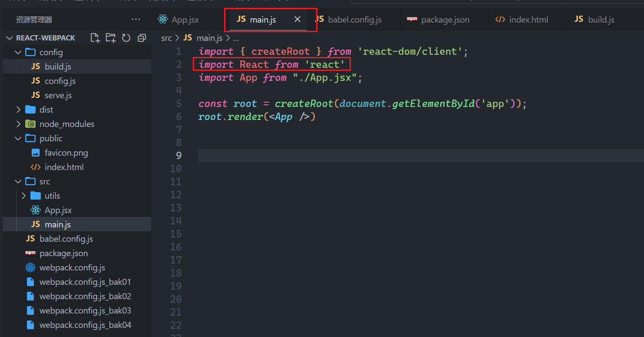644x337 pixels.
Task: Click the New Folder icon in explorer header
Action: pos(111,38)
